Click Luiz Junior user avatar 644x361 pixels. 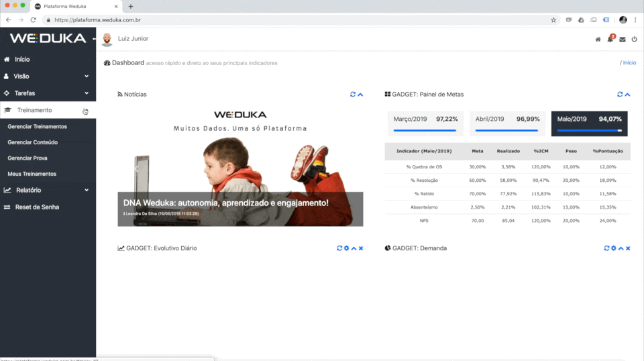click(x=107, y=40)
